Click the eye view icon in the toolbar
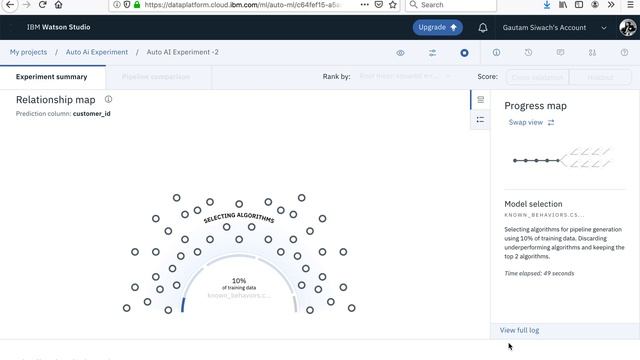640x360 pixels. [400, 53]
